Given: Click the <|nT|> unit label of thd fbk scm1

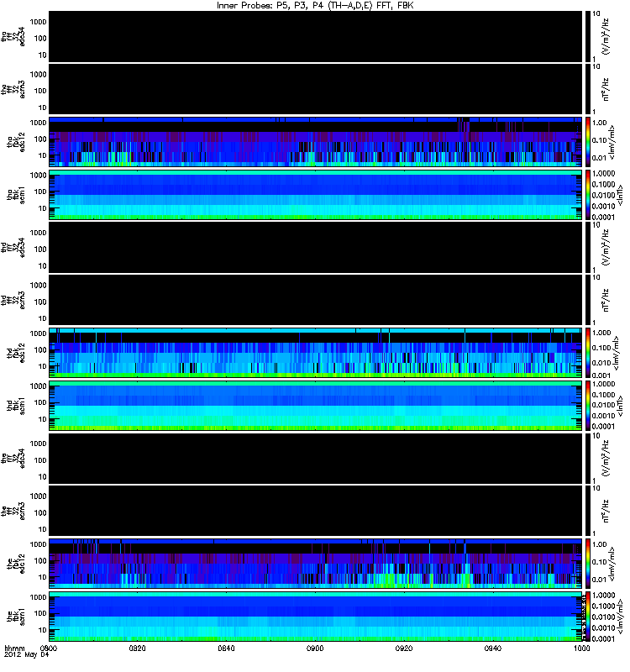Looking at the screenshot, I should coord(619,406).
